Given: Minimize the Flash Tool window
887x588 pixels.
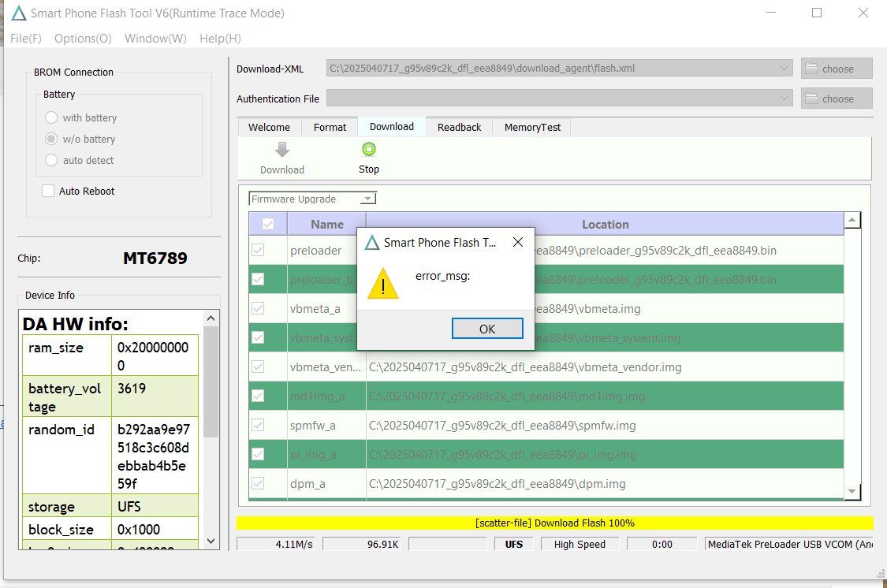Looking at the screenshot, I should (771, 13).
